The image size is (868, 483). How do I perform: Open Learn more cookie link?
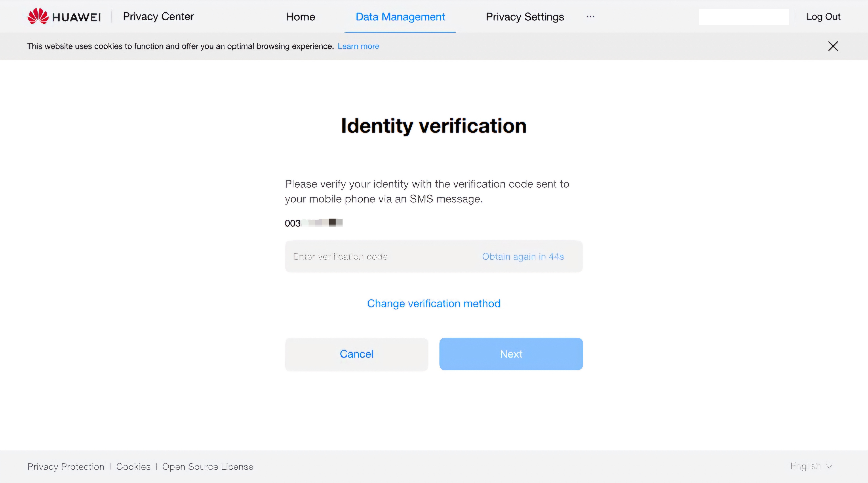[358, 46]
